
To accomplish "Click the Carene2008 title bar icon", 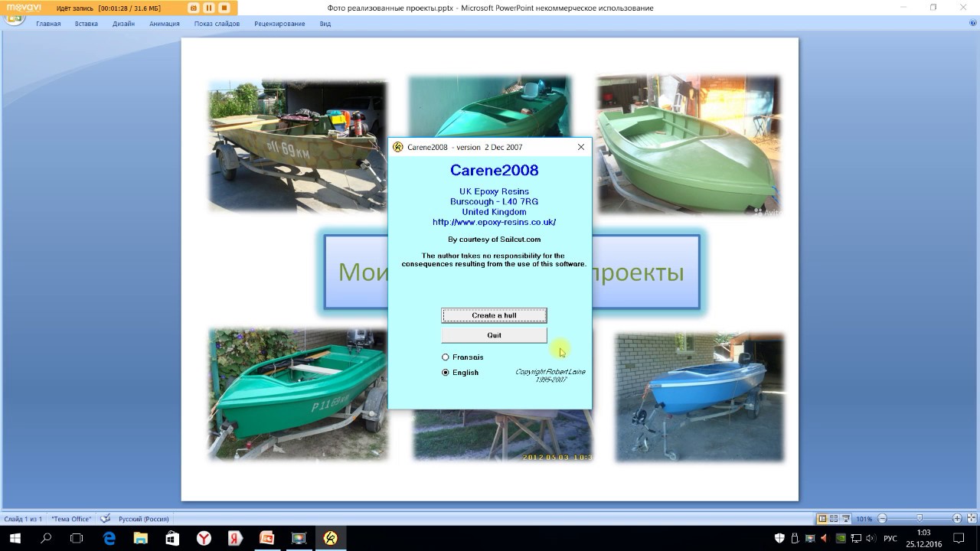I will (397, 147).
